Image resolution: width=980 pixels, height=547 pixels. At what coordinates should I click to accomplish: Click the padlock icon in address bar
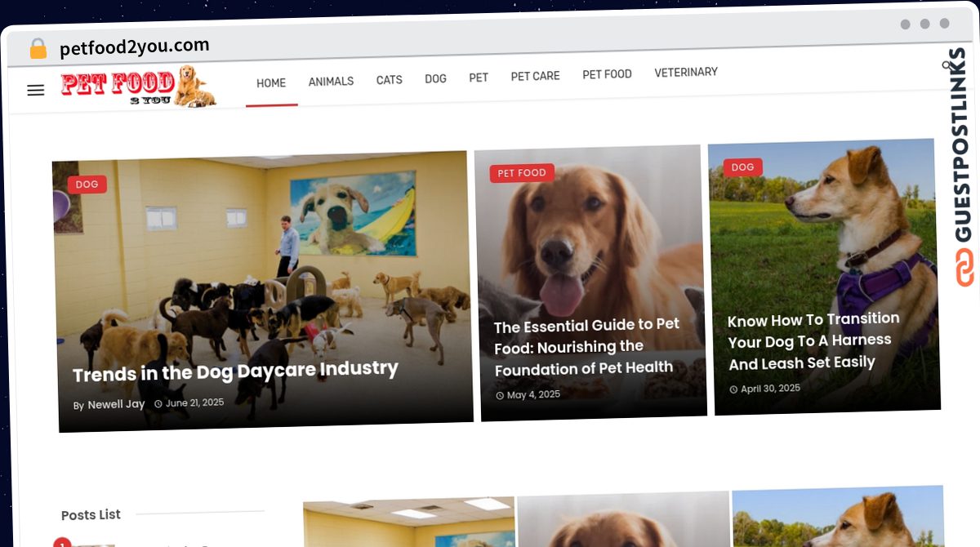coord(38,49)
